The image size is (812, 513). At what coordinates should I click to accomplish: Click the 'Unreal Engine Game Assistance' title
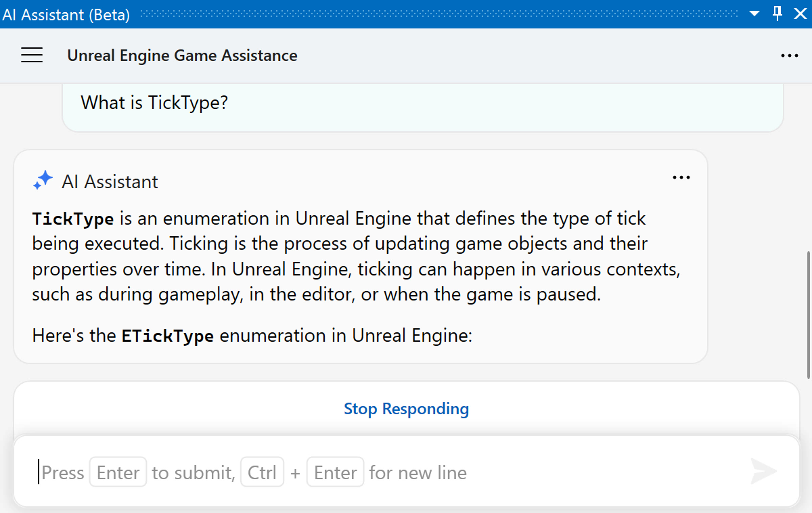pyautogui.click(x=182, y=55)
